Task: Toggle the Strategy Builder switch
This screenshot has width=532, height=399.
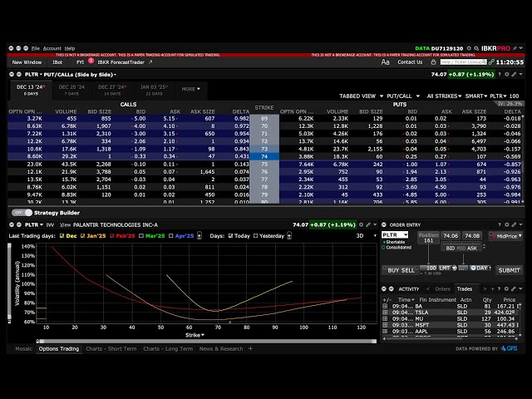Action: (22, 213)
